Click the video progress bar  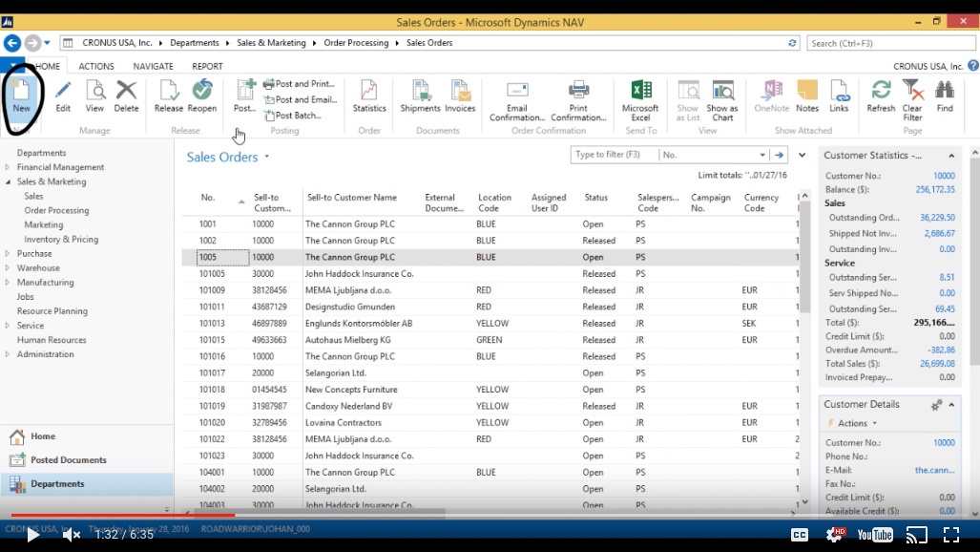pos(490,515)
